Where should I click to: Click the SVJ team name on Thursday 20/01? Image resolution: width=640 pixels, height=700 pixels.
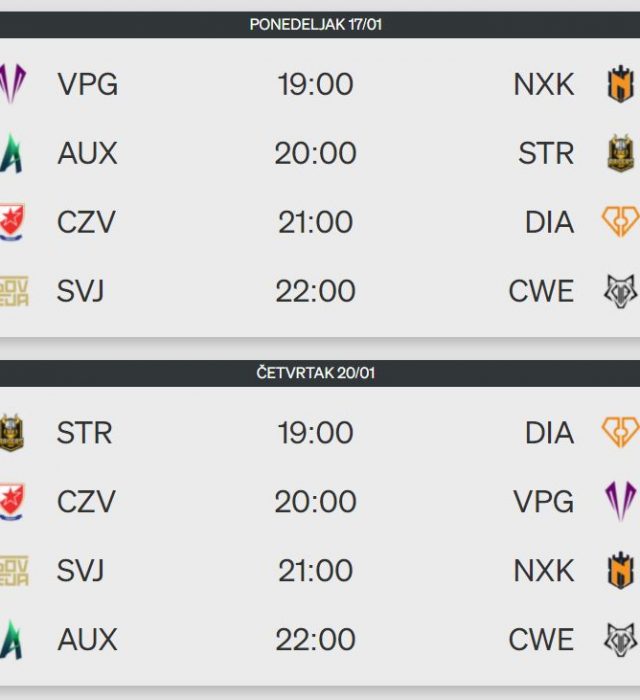[80, 570]
